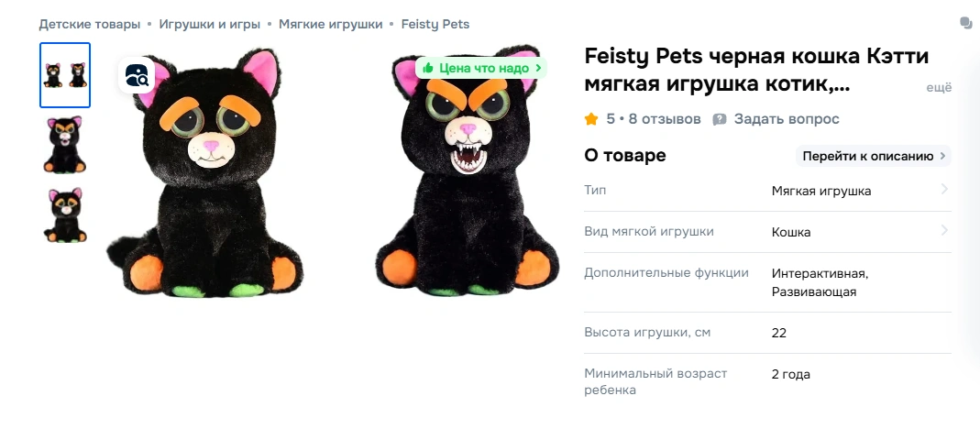Open Мягкие игрушки breadcrumb

click(x=331, y=25)
